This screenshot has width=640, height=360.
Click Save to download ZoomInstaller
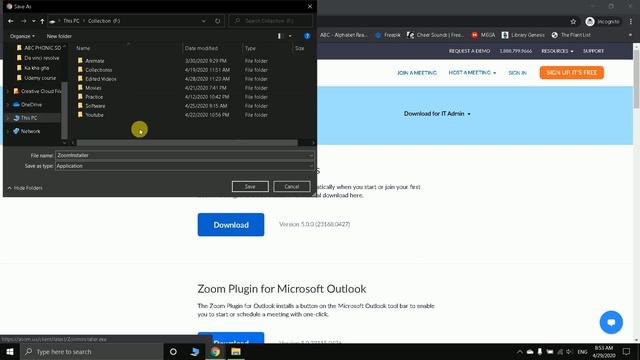point(250,187)
